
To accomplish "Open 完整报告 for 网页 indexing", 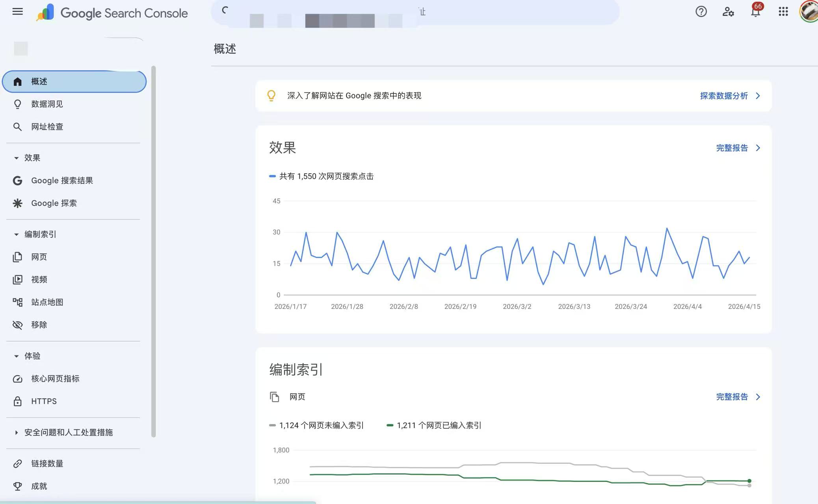I will [x=732, y=397].
